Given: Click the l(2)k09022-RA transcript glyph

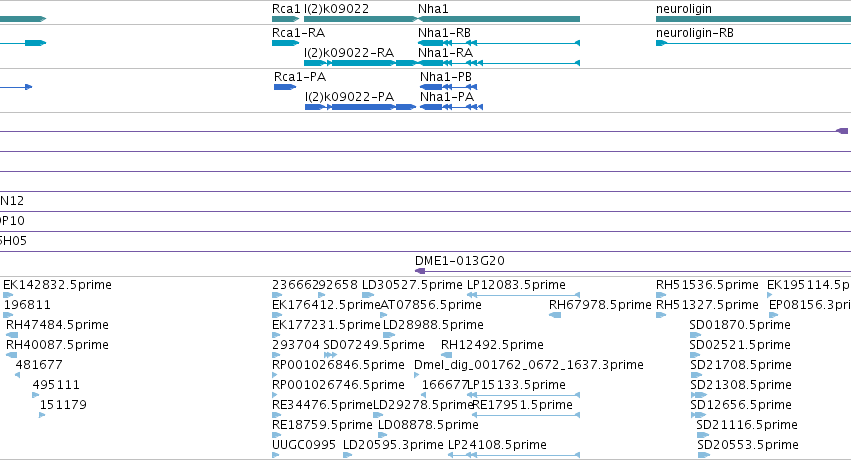Looking at the screenshot, I should pyautogui.click(x=360, y=63).
